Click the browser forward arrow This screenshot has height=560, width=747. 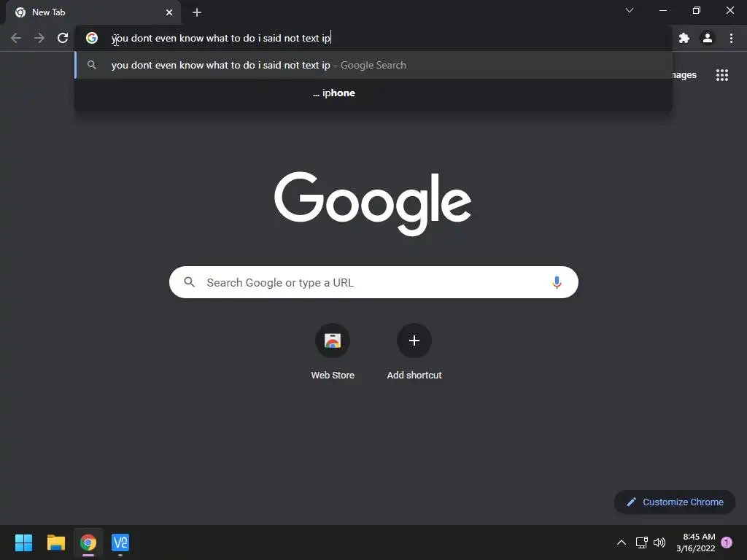39,38
